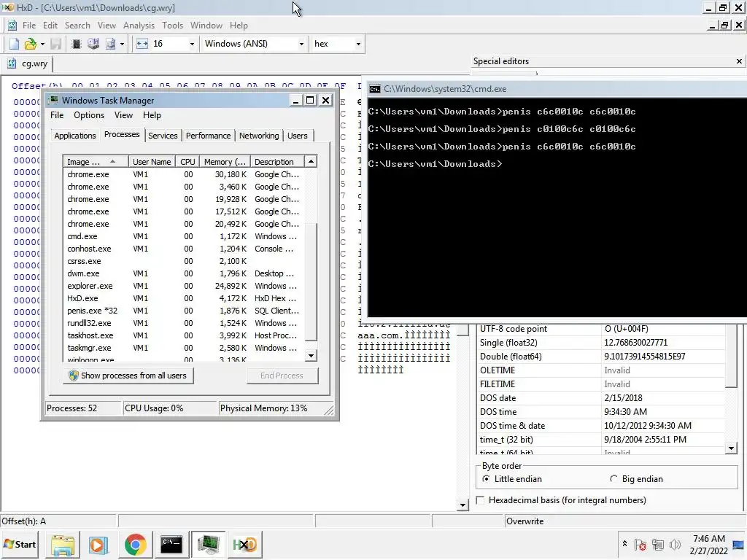Select Little endian byte order
The height and width of the screenshot is (560, 747).
click(513, 479)
